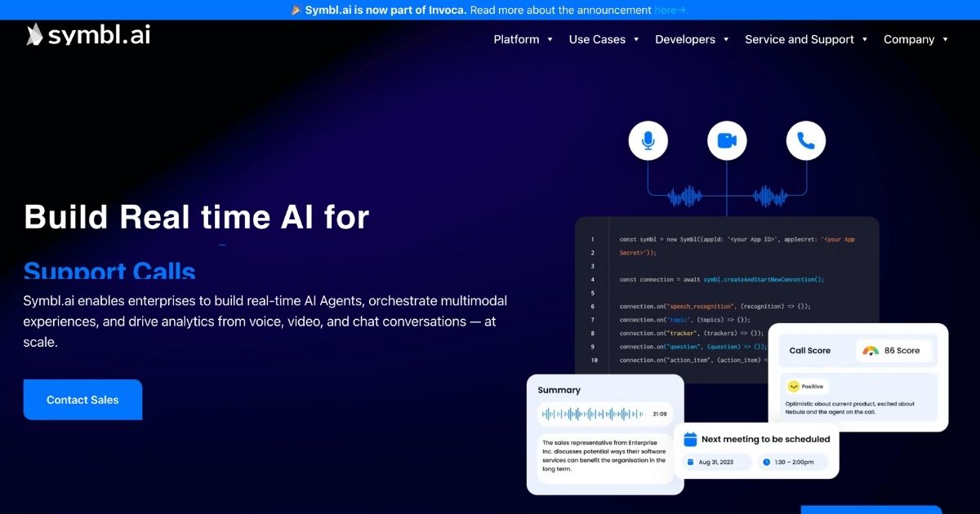This screenshot has height=514, width=980.
Task: Click the calendar icon beside Next meeting
Action: [690, 439]
